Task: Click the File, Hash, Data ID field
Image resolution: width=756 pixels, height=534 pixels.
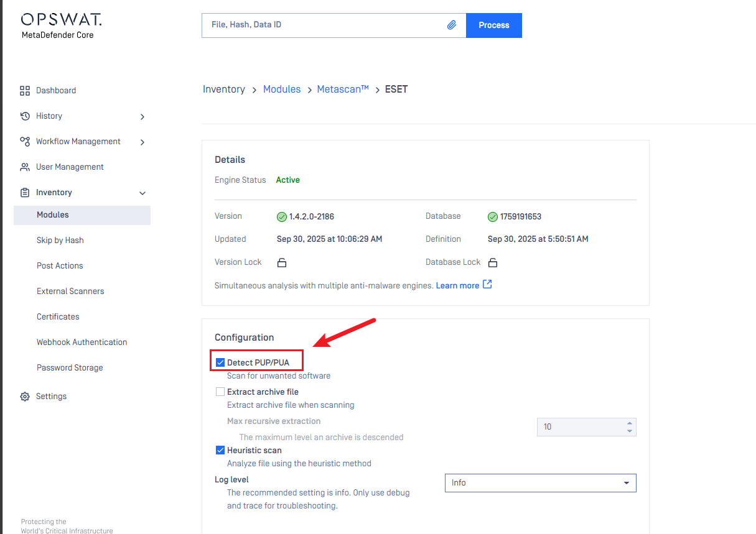Action: [324, 25]
